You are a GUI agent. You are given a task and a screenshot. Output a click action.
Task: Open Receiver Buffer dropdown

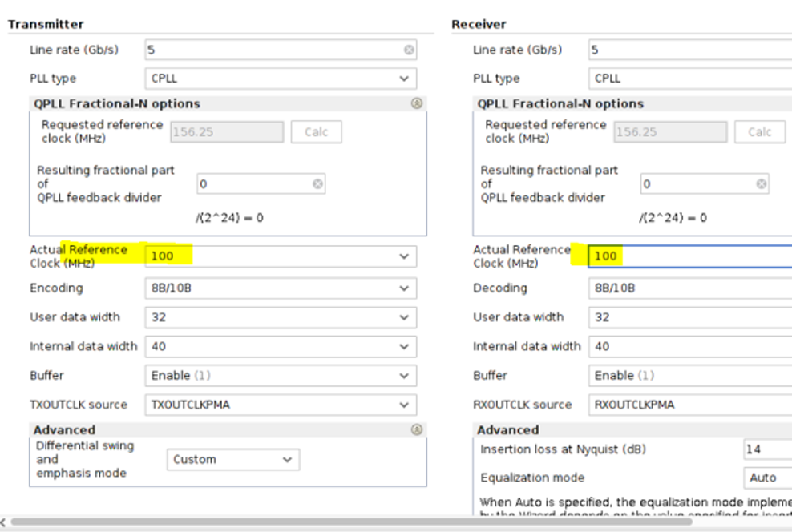690,376
